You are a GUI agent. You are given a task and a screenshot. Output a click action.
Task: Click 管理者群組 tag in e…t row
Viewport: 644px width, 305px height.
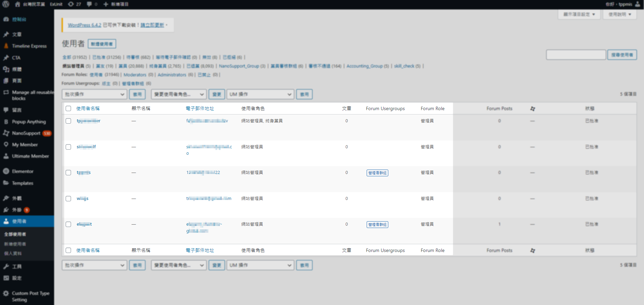click(377, 225)
